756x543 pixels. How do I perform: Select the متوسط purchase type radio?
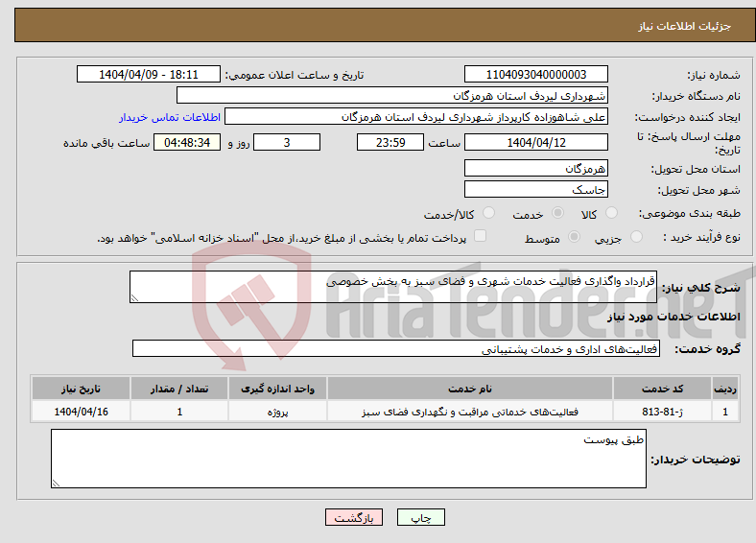[x=574, y=236]
